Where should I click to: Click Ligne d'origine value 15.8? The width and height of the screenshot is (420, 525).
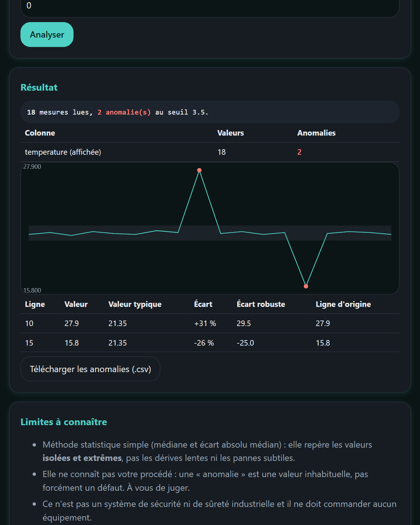coord(323,343)
